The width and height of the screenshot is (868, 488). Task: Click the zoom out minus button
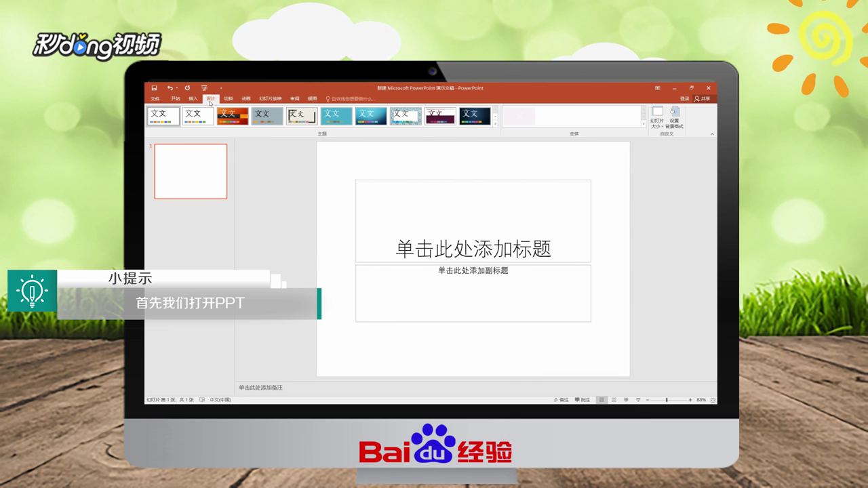click(x=648, y=400)
